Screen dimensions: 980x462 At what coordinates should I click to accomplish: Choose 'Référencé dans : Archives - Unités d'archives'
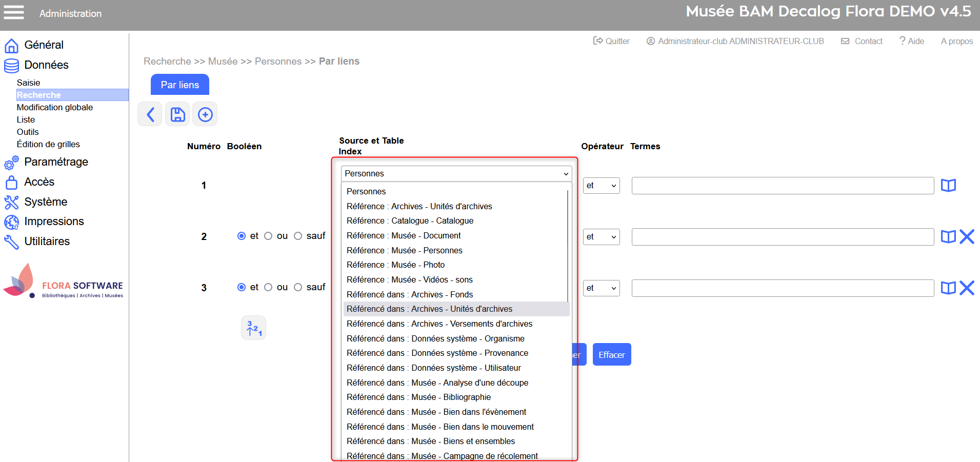pos(455,309)
